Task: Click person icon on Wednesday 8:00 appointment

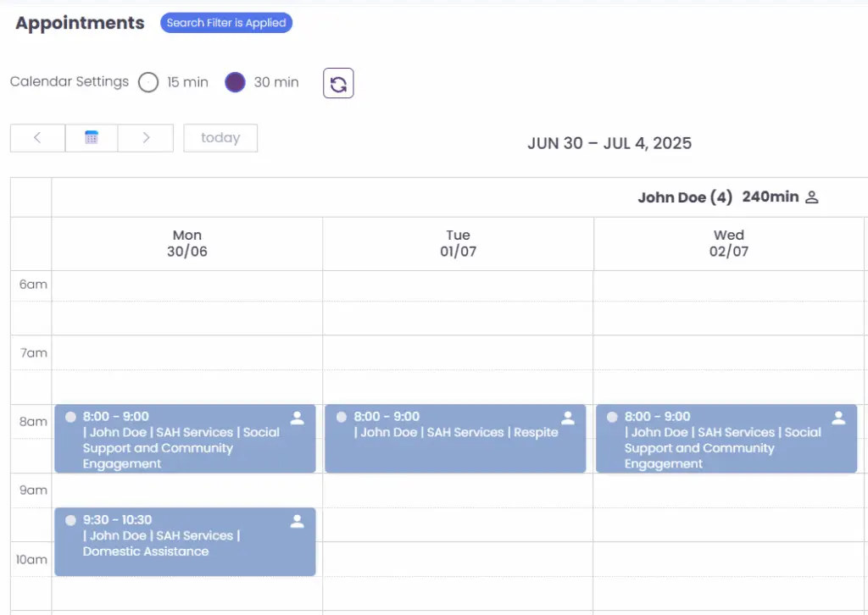Action: (838, 418)
